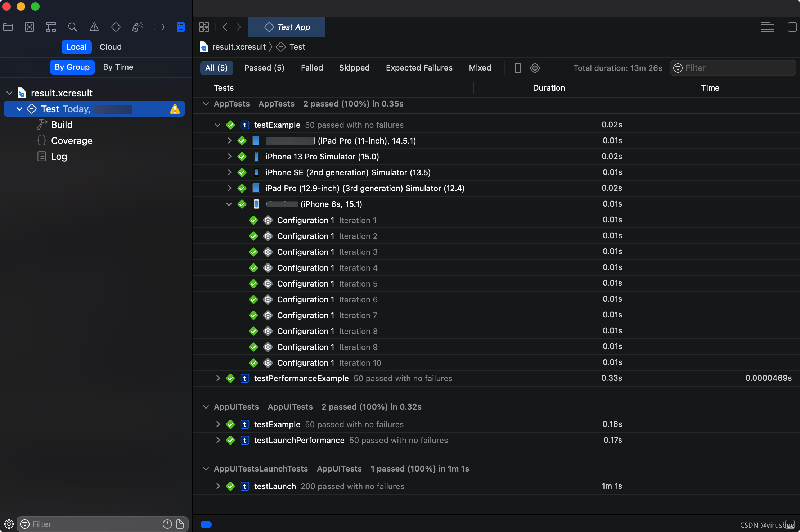Switch to By Time grouping
Image resolution: width=800 pixels, height=532 pixels.
pos(118,67)
